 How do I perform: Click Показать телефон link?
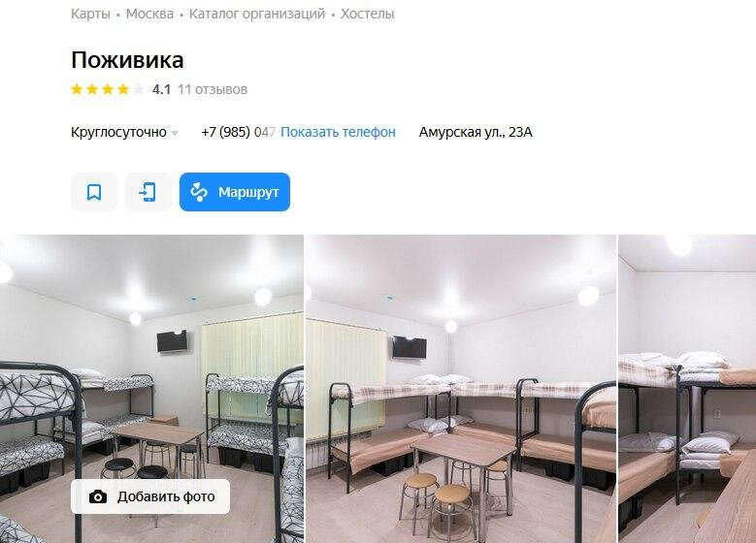[338, 132]
